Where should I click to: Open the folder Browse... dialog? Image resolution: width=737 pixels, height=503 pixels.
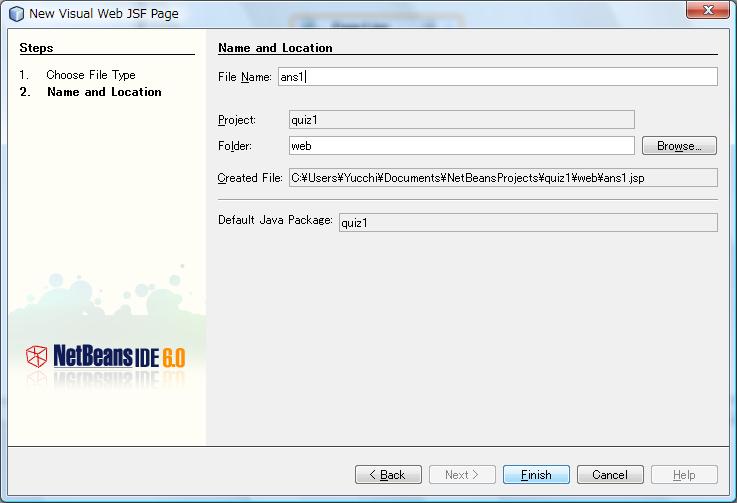point(679,146)
